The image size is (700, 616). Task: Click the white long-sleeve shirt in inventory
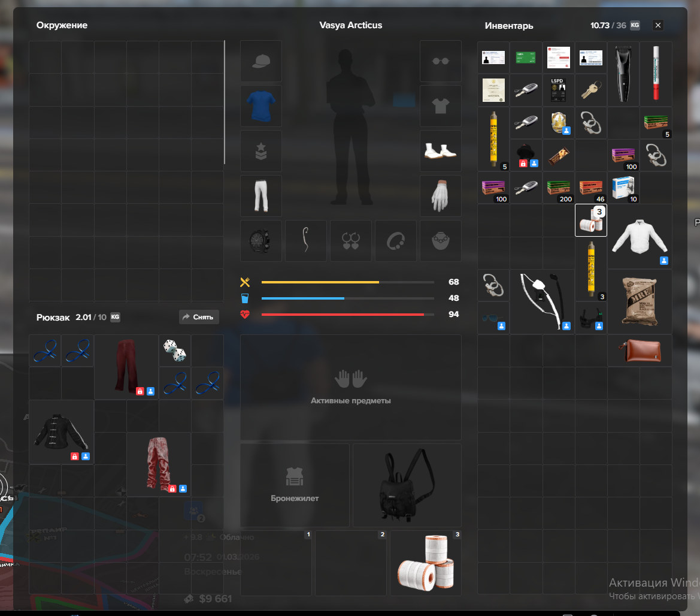[640, 237]
